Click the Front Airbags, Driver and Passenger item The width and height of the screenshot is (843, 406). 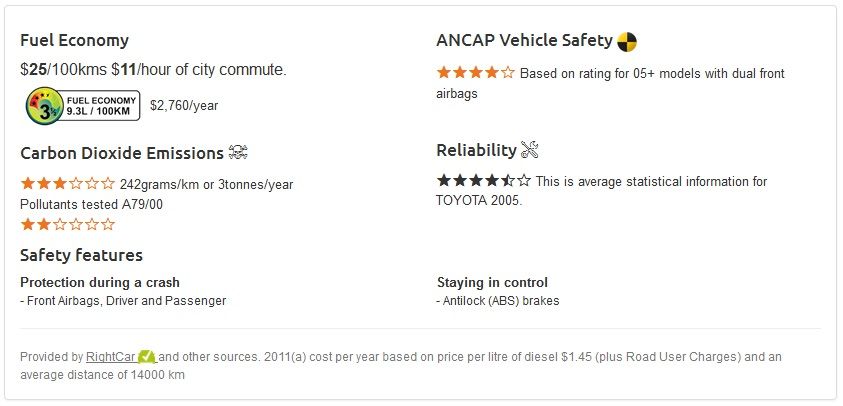pos(123,301)
